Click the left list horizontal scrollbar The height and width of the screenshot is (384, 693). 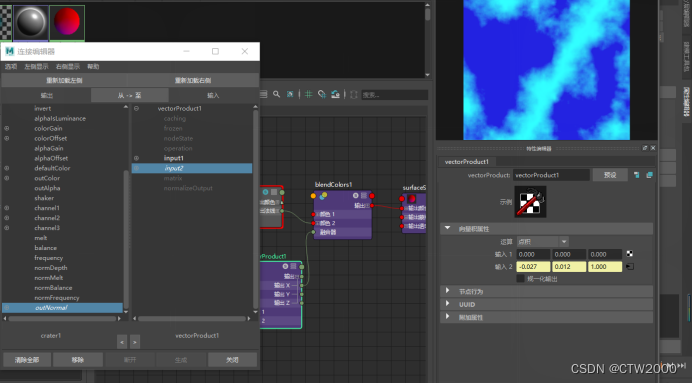tap(62, 318)
